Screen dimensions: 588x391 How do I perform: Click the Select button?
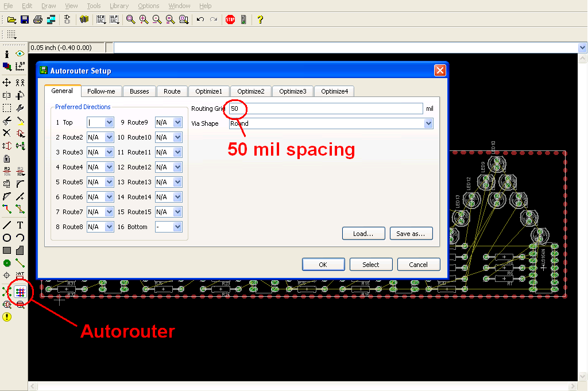pyautogui.click(x=371, y=264)
